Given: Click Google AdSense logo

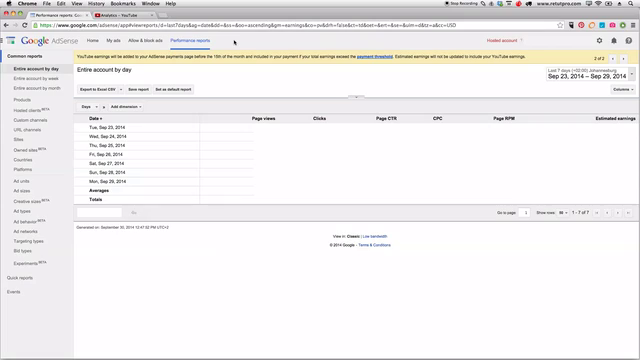Looking at the screenshot, I should [49, 41].
